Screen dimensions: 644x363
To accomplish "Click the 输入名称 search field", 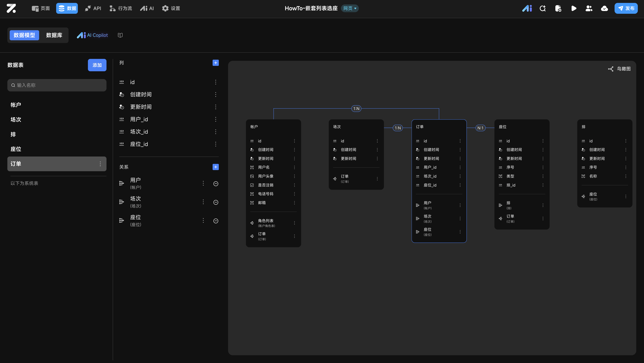I will [x=57, y=85].
